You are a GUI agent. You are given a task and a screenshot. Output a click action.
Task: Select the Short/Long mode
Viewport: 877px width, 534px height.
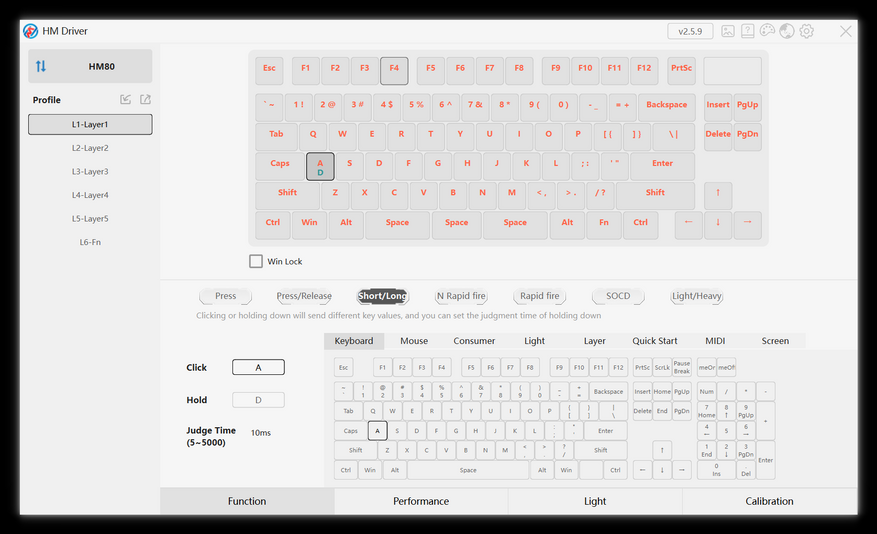[x=383, y=296]
